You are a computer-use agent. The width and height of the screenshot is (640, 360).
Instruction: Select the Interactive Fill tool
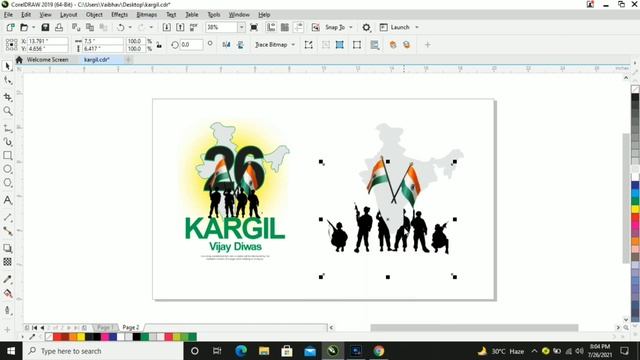click(7, 293)
